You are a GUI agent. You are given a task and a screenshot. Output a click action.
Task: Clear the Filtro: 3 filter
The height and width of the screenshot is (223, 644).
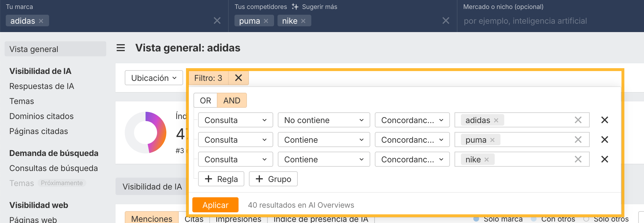[x=239, y=78]
